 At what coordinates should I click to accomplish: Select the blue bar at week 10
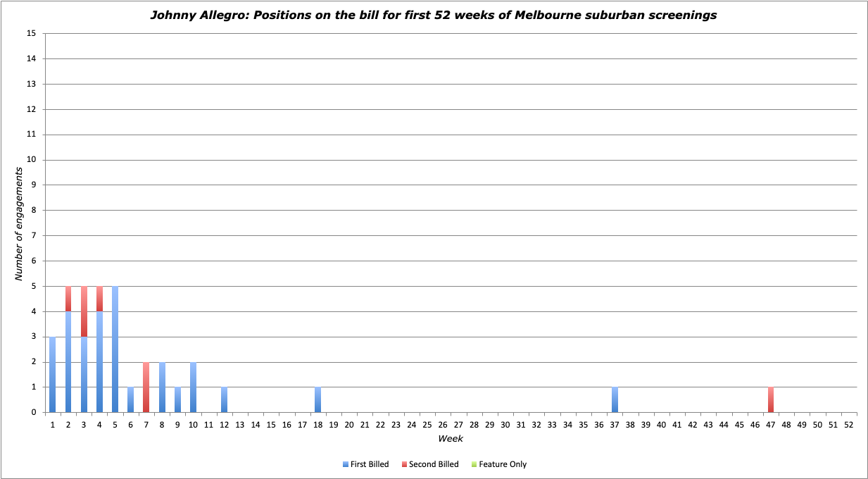point(193,387)
